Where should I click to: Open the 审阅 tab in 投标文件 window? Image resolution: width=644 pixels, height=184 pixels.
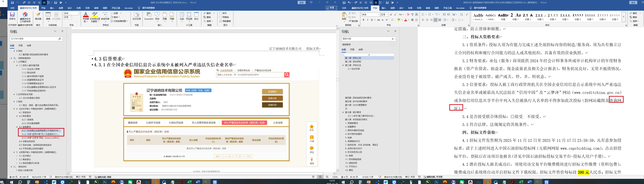[x=96, y=8]
